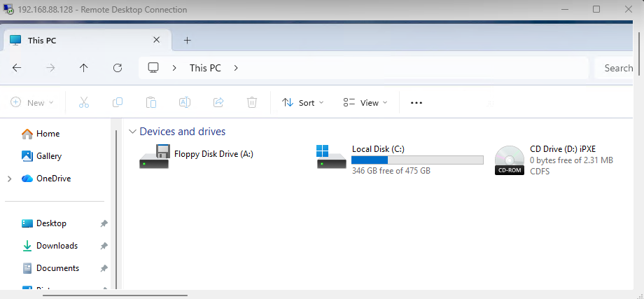
Task: Open the New item dropdown
Action: [32, 102]
